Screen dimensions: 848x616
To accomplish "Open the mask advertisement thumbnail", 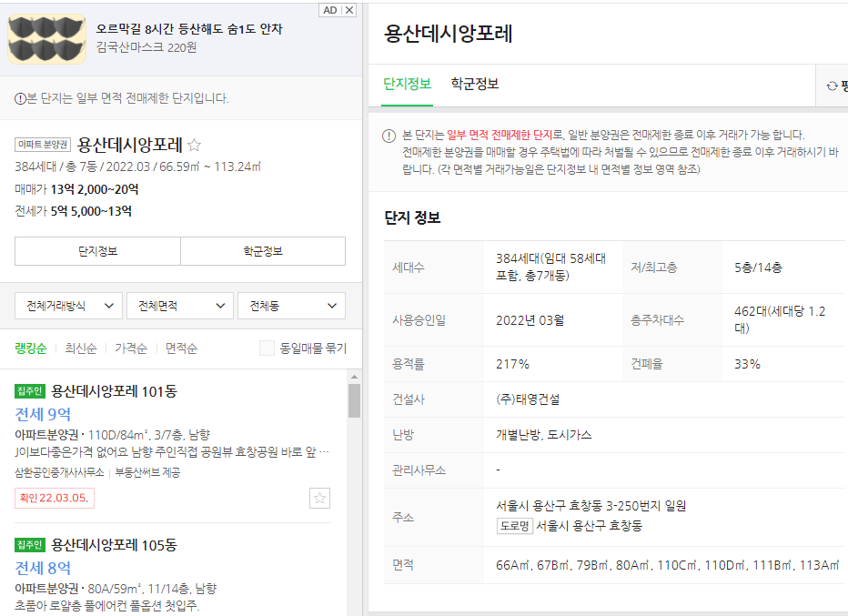I will (46, 39).
